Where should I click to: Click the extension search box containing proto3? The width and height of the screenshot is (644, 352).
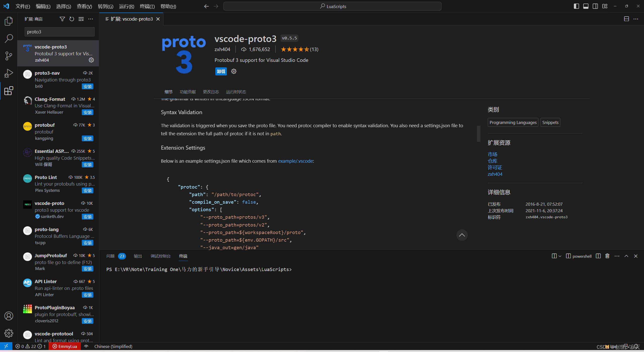point(59,32)
